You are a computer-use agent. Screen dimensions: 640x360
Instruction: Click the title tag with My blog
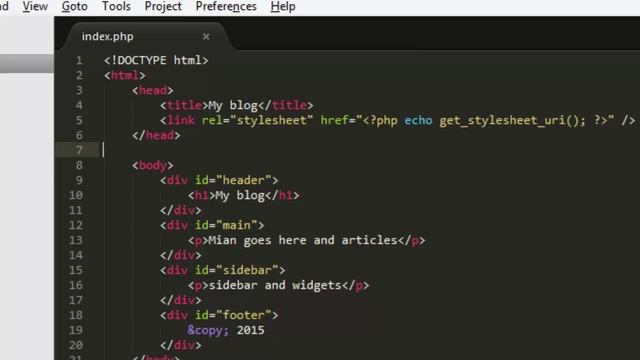pyautogui.click(x=237, y=105)
